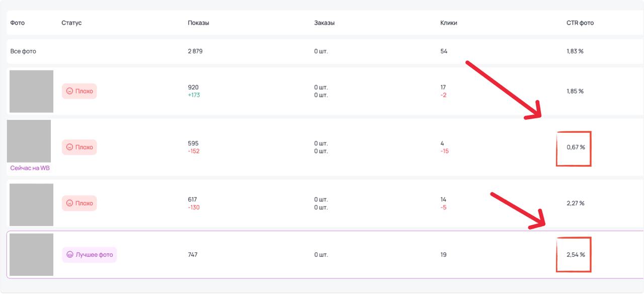Click the sad face icon in the 617 показов row
644x294 pixels.
point(69,204)
